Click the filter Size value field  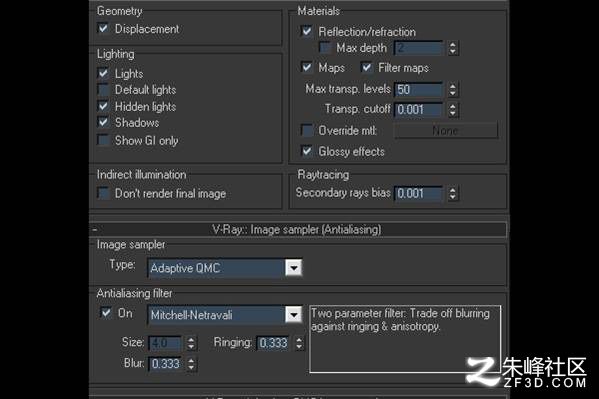(x=165, y=343)
